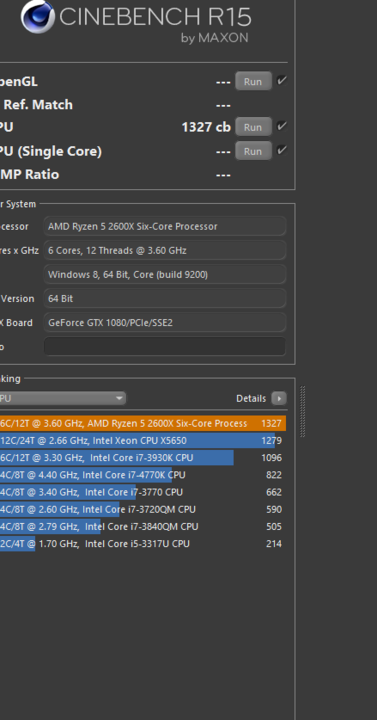Click the 1327 cb CPU score
The height and width of the screenshot is (720, 377).
[206, 127]
